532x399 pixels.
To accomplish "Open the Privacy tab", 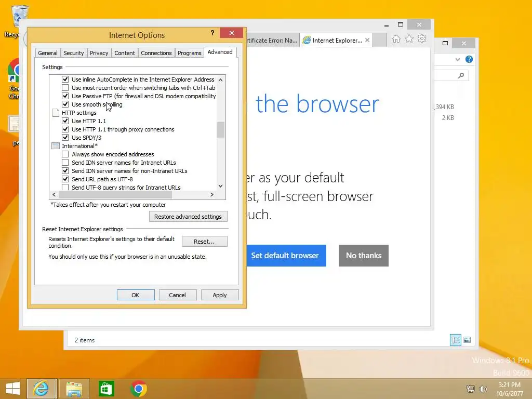I will click(99, 53).
